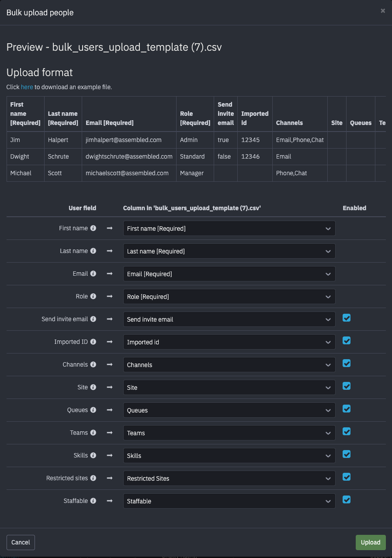Show info for Channels field
The height and width of the screenshot is (558, 392).
click(x=93, y=364)
